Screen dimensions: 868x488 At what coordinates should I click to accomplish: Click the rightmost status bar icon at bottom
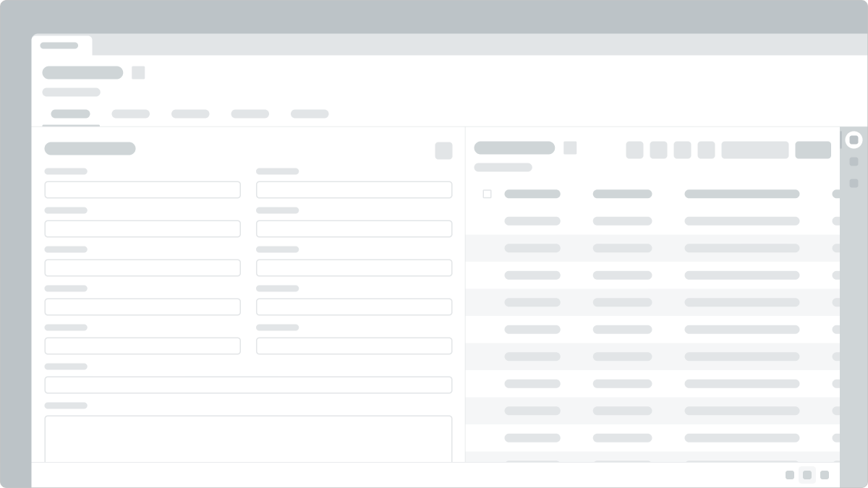[825, 476]
